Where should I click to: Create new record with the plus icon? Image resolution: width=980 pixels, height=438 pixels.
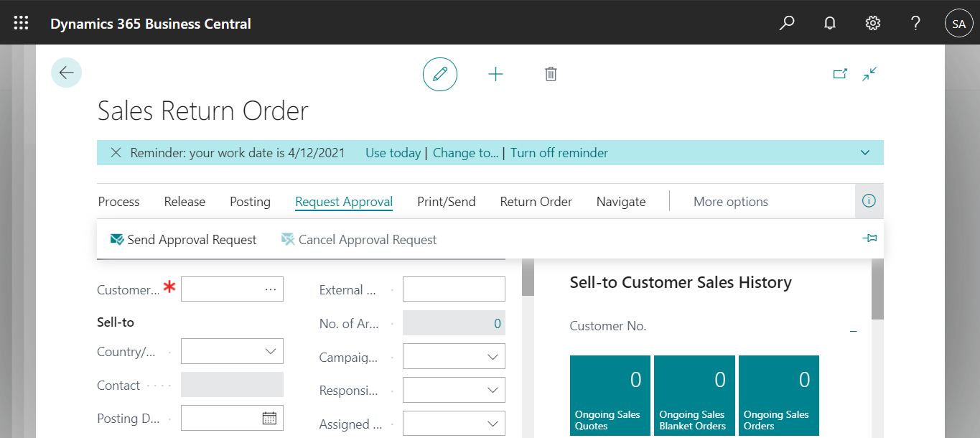coord(495,74)
